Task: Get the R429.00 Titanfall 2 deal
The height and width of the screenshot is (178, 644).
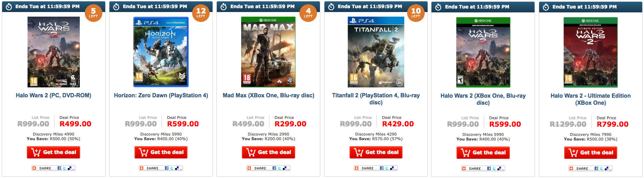Action: [376, 152]
